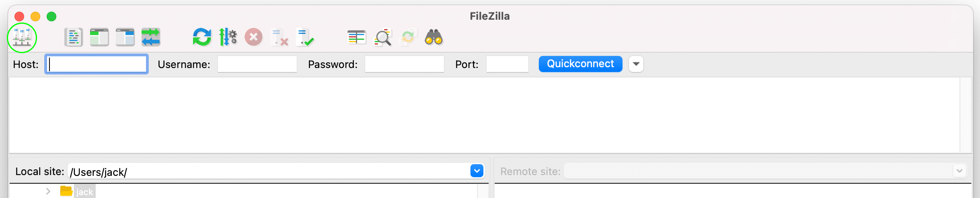Toggle the local directory tree view
Viewport: 980px width, 198px height.
(99, 38)
